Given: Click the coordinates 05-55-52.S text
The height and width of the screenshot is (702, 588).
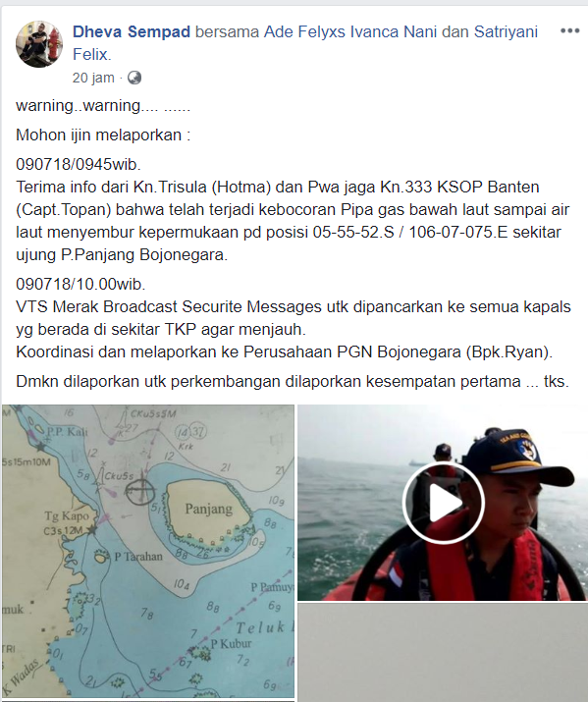Looking at the screenshot, I should 353,232.
